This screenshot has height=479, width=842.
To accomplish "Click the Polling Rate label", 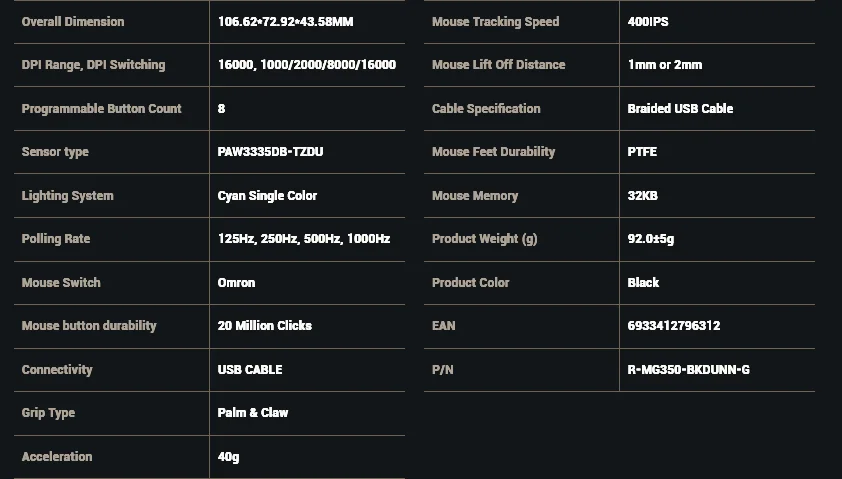I will click(x=56, y=239).
